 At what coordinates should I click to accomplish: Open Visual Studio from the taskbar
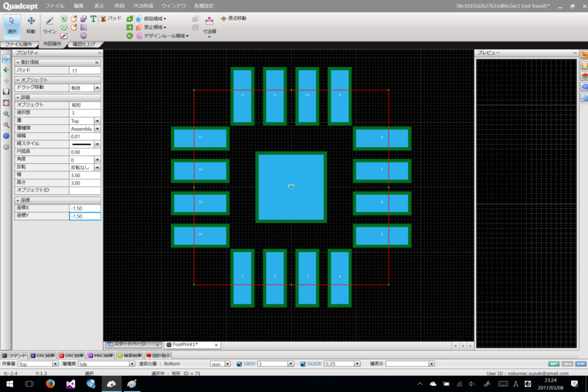pyautogui.click(x=71, y=384)
